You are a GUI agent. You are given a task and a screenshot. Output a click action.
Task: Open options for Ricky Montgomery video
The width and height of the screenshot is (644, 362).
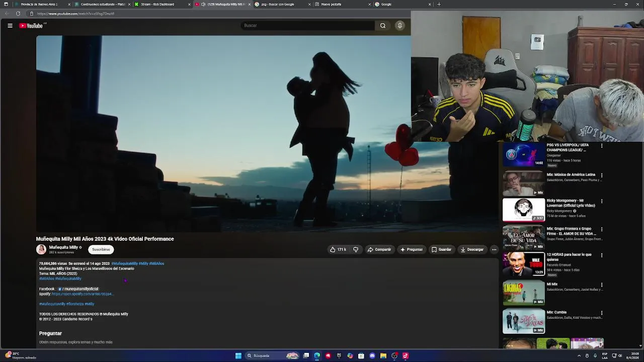[602, 201]
